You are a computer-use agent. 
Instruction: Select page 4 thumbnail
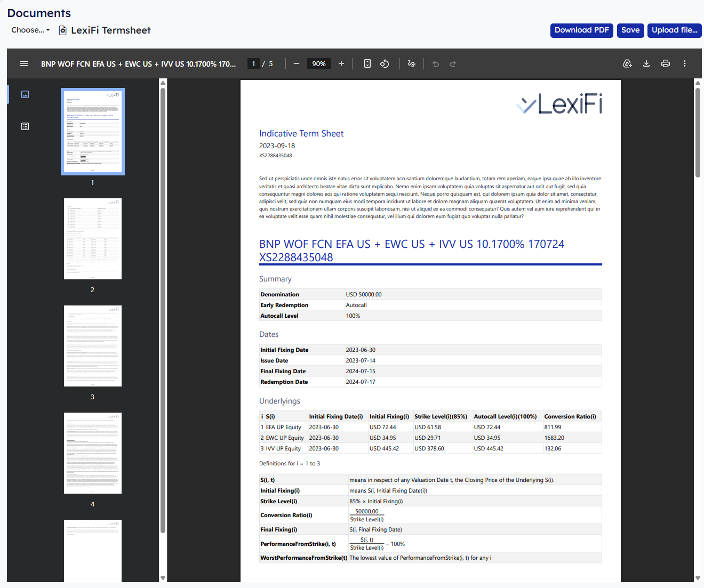pyautogui.click(x=93, y=453)
